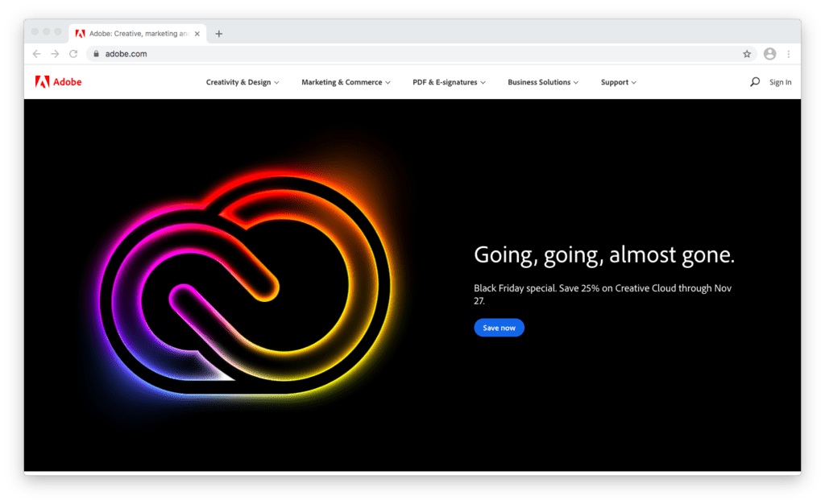Focus the adobe.com address bar
Viewport: 825px width, 504px height.
tap(421, 54)
